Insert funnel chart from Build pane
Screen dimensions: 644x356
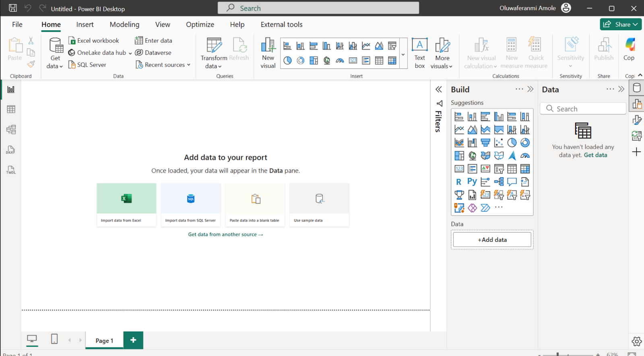point(485,142)
